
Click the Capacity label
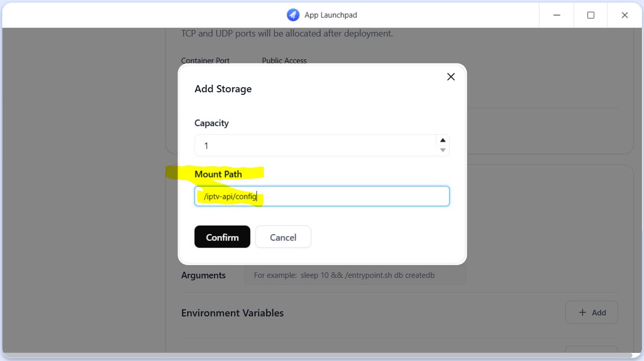pos(212,123)
